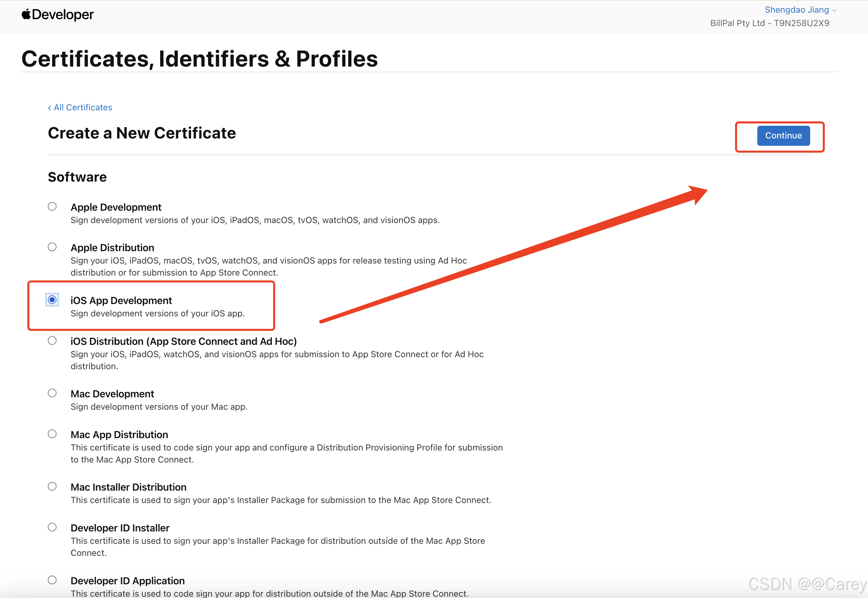Pick iOS Distribution (App Store Connect and Ad Hoc)

coord(52,340)
